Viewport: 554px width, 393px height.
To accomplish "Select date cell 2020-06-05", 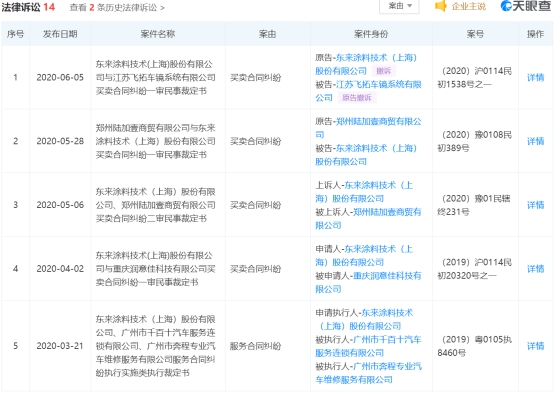I will click(60, 77).
